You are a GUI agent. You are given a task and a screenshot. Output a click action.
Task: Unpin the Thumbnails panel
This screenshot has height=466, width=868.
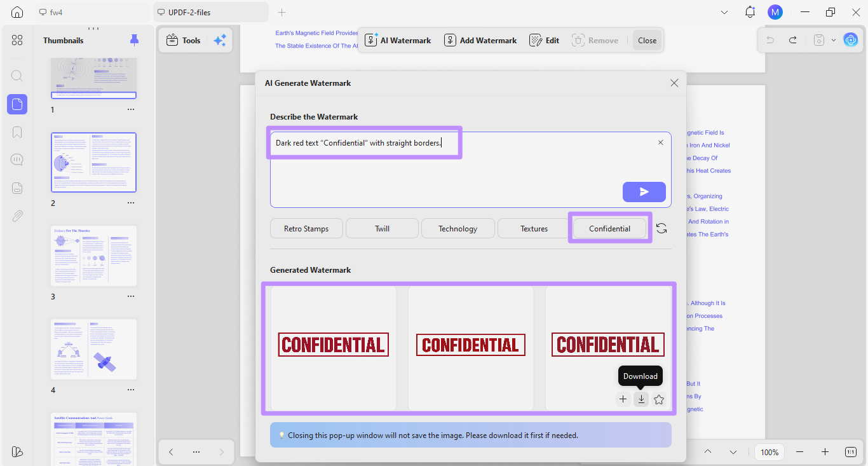coord(134,40)
